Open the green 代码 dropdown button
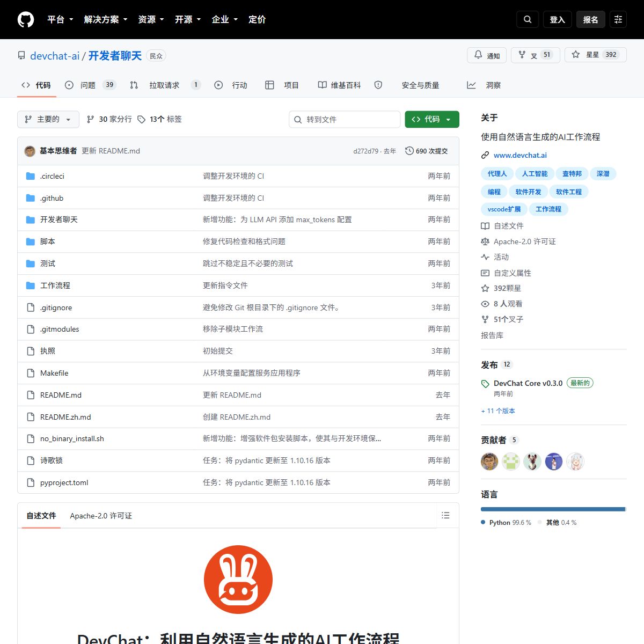644x644 pixels. point(432,119)
